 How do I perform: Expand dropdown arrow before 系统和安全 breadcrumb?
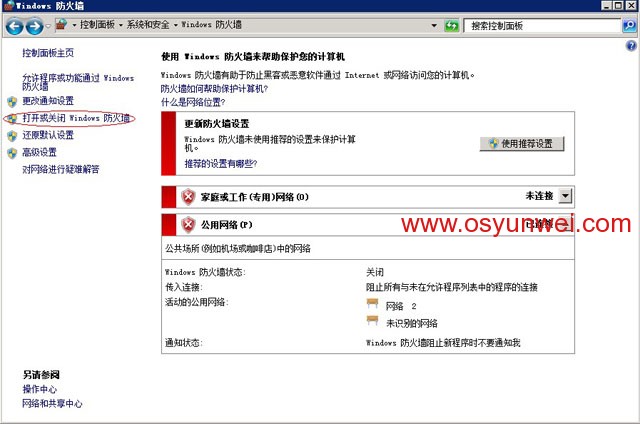coord(121,25)
